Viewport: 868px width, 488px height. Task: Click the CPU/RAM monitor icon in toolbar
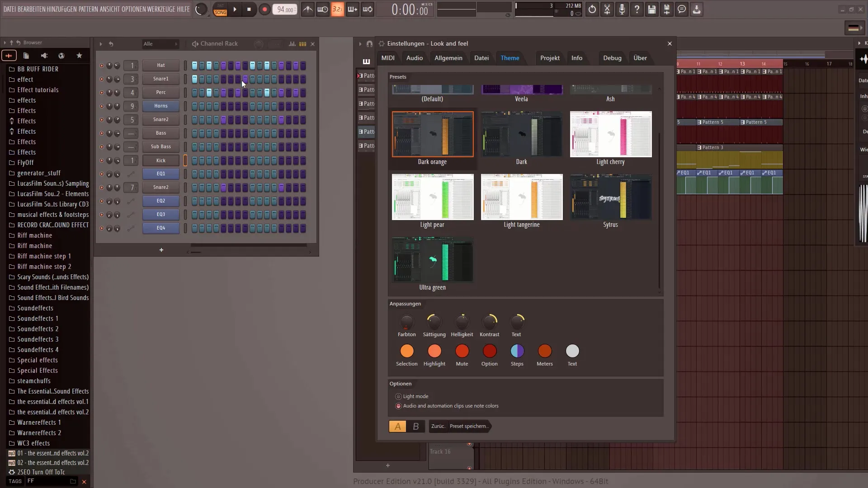point(569,8)
